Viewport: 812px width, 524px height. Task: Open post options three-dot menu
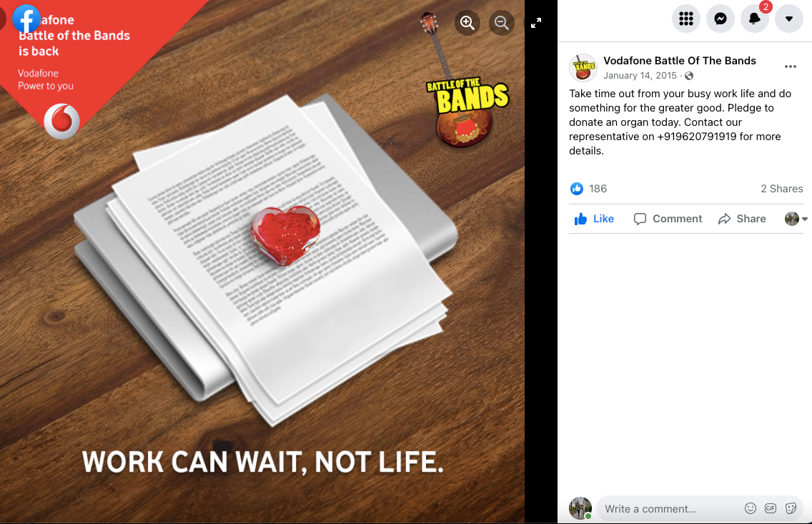click(791, 66)
